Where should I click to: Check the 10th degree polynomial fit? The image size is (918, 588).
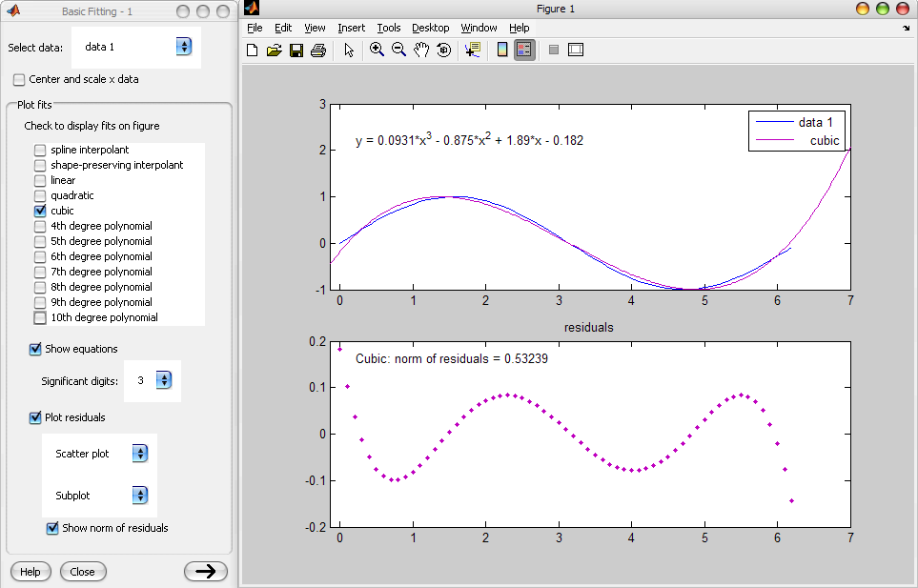pos(40,317)
